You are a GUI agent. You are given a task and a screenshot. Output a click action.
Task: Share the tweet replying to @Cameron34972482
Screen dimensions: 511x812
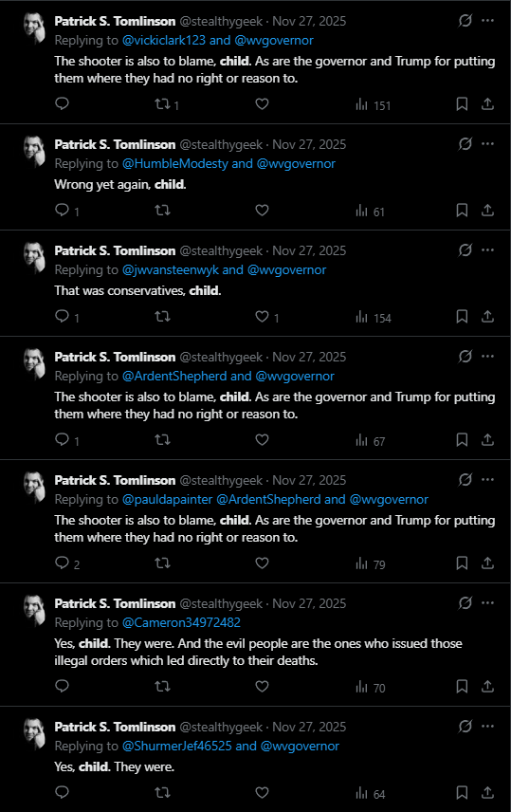[487, 686]
